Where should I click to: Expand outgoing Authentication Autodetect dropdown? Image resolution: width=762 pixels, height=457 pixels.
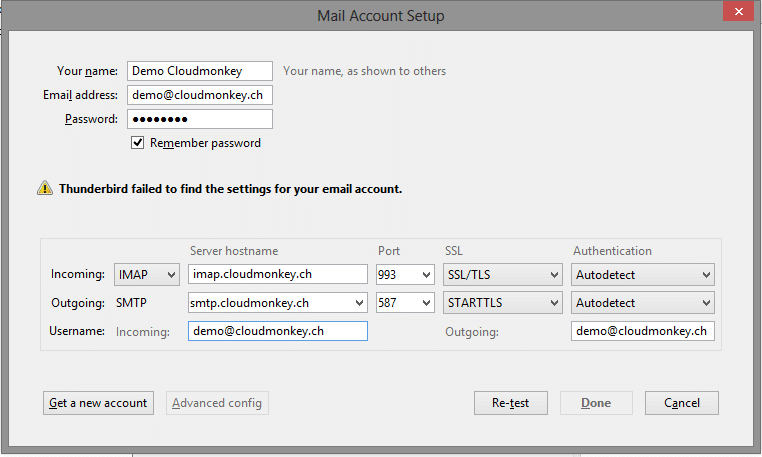642,303
